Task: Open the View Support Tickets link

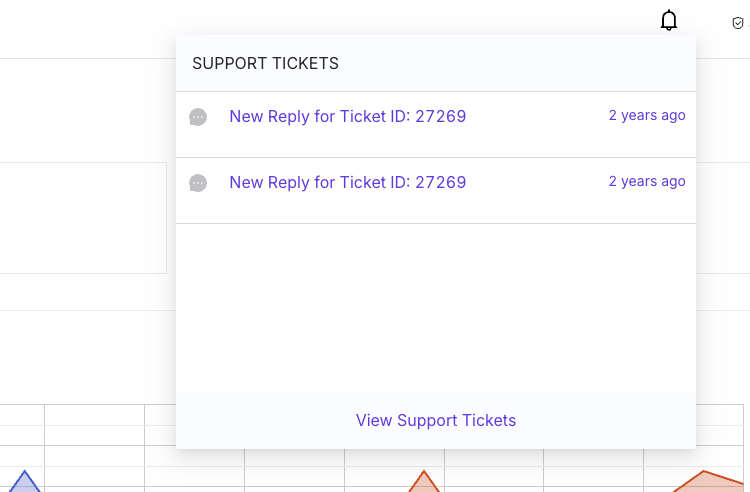Action: [436, 420]
